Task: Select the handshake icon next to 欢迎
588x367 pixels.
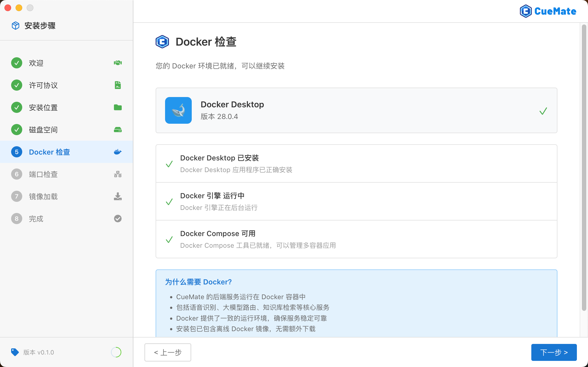Action: click(118, 63)
